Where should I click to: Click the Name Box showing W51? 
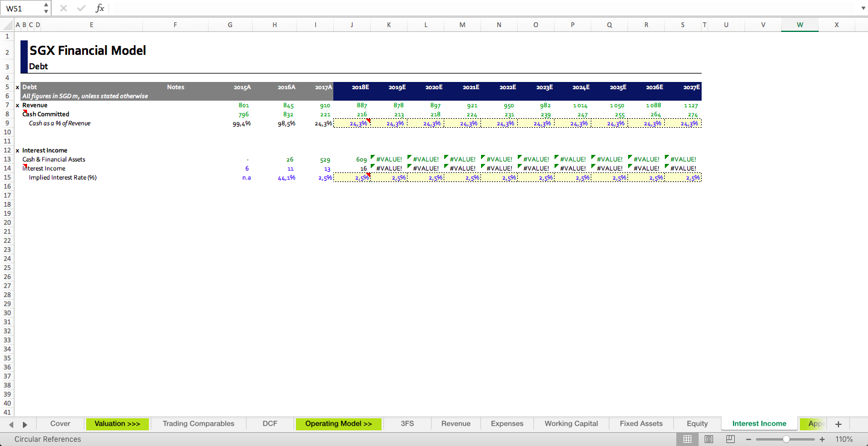point(22,8)
